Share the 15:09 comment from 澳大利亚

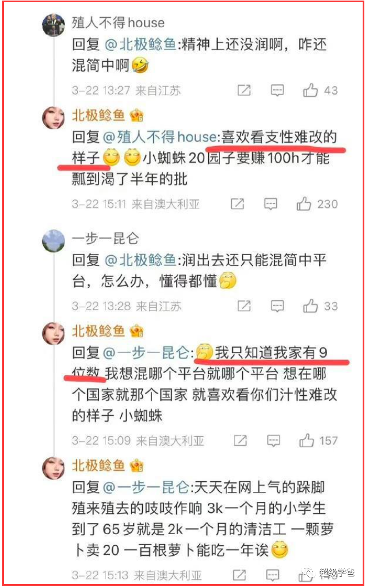pos(240,440)
